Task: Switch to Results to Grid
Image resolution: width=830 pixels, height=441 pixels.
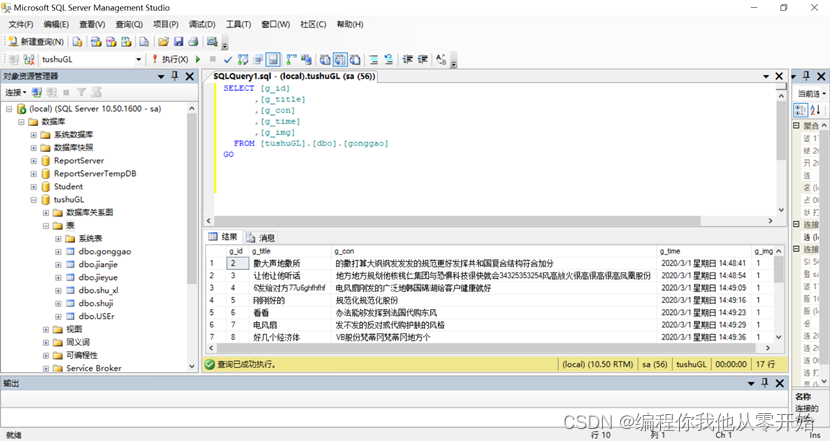Action: [x=340, y=59]
